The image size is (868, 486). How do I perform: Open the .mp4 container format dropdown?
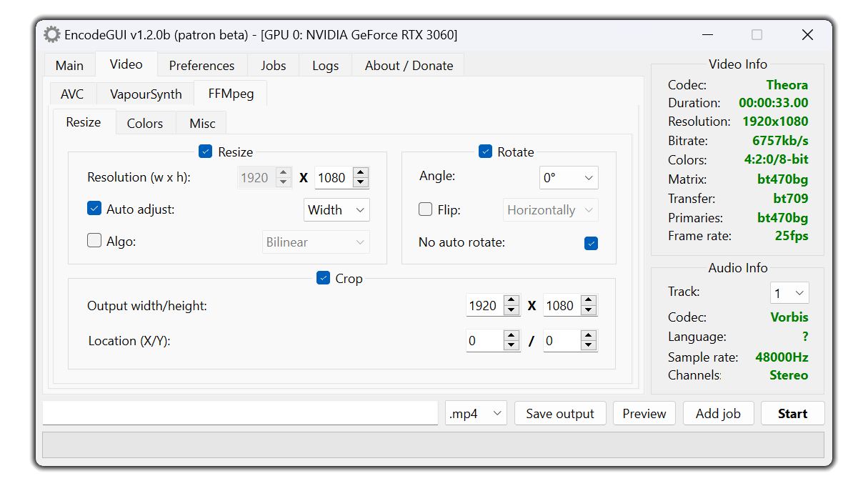tap(476, 413)
